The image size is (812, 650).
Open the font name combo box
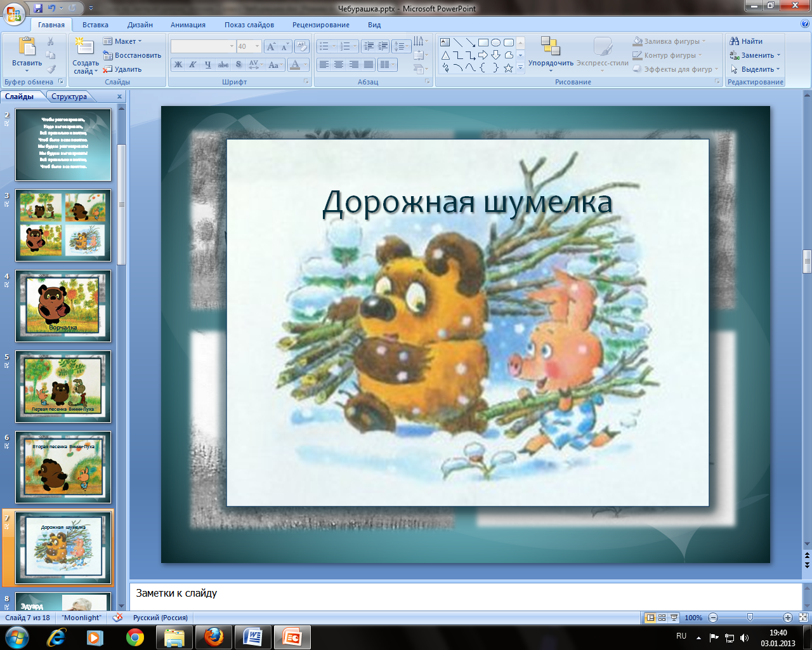tap(203, 46)
